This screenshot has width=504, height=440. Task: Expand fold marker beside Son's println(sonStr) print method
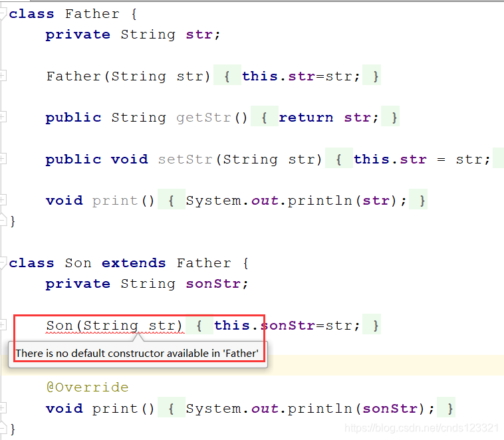pos(3,408)
